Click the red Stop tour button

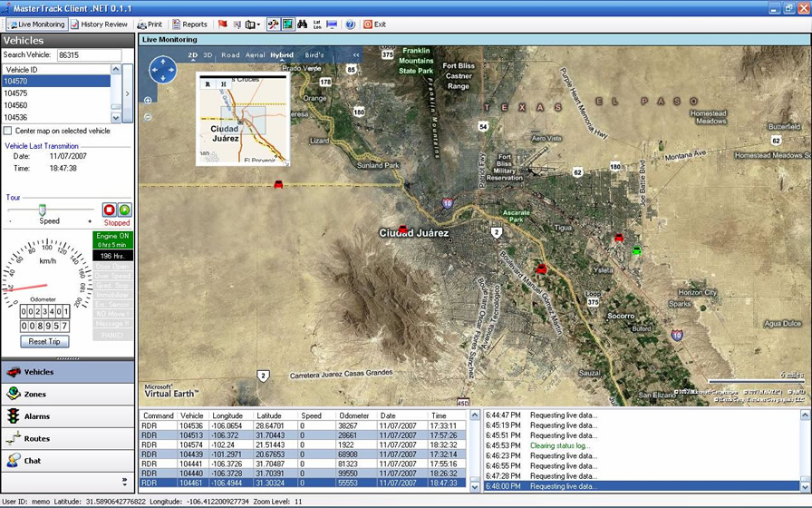109,210
